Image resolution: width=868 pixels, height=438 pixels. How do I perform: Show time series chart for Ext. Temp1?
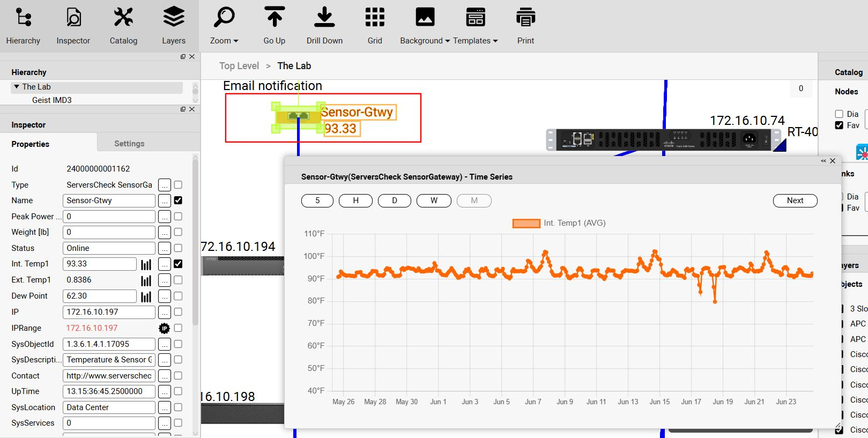[x=146, y=280]
